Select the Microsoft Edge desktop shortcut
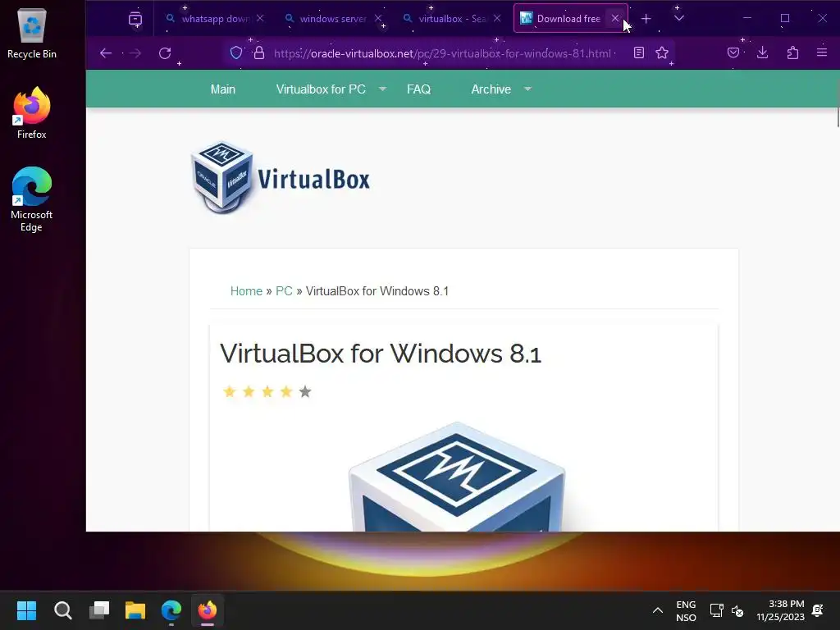 pyautogui.click(x=32, y=199)
